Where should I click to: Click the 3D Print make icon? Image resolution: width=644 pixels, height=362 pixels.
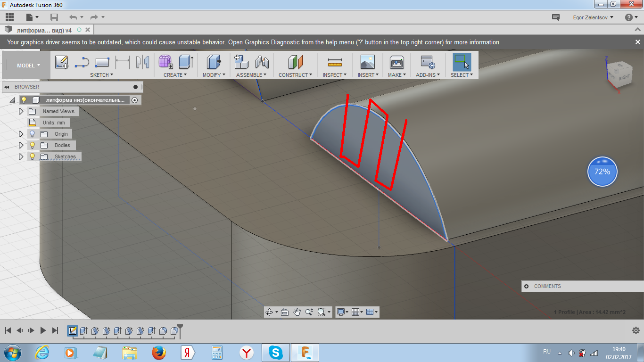point(397,62)
